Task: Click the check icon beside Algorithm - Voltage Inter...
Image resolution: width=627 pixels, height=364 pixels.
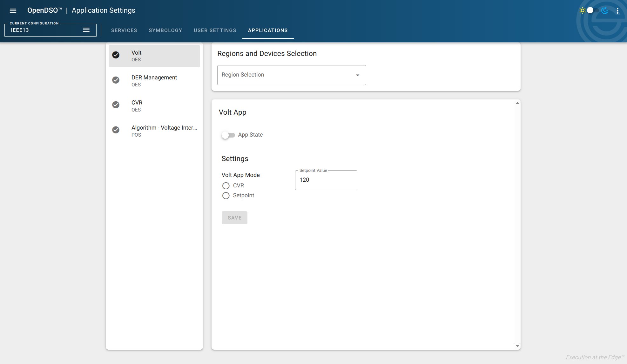Action: [x=116, y=130]
